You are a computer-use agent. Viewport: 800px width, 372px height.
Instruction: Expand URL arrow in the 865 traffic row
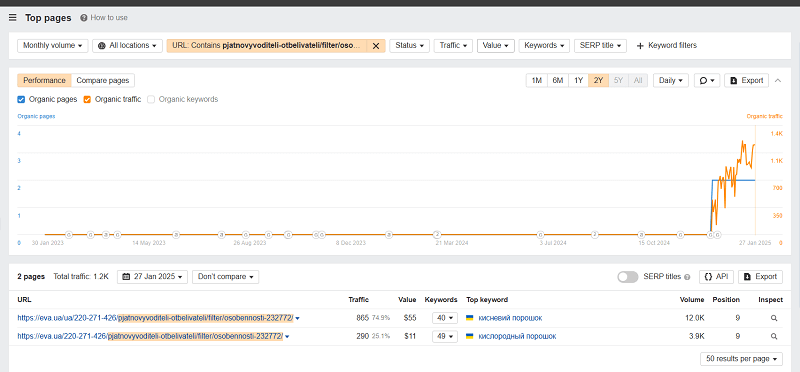click(297, 318)
